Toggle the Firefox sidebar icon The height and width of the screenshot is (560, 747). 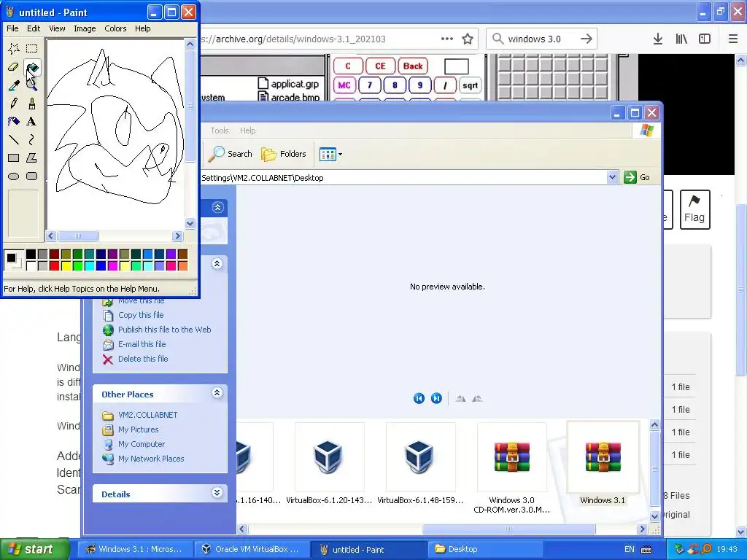[705, 39]
